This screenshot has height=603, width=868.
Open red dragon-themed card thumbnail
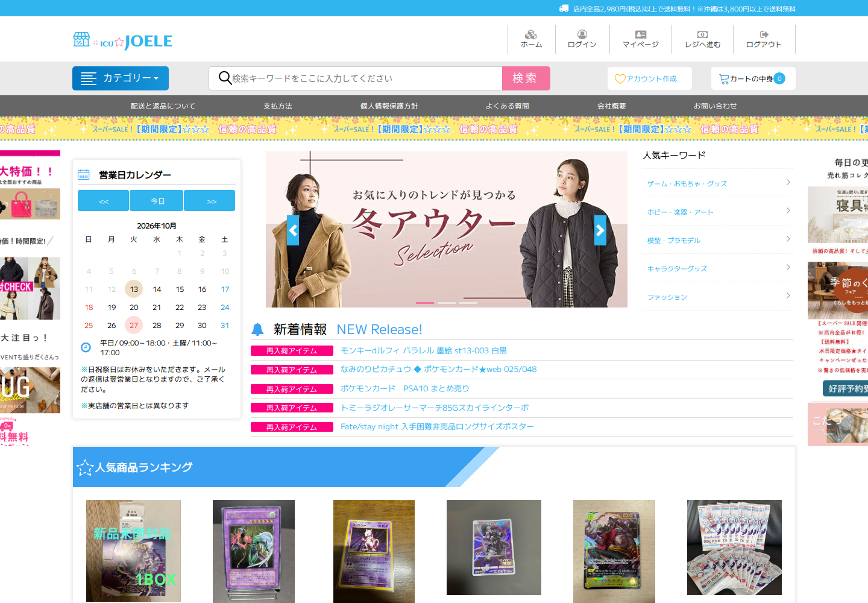(614, 551)
